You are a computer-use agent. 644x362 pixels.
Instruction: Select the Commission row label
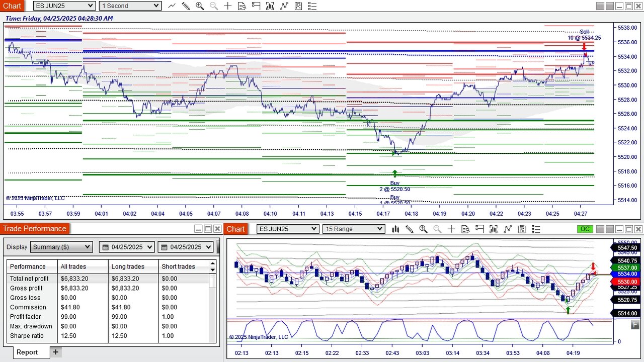pyautogui.click(x=28, y=307)
